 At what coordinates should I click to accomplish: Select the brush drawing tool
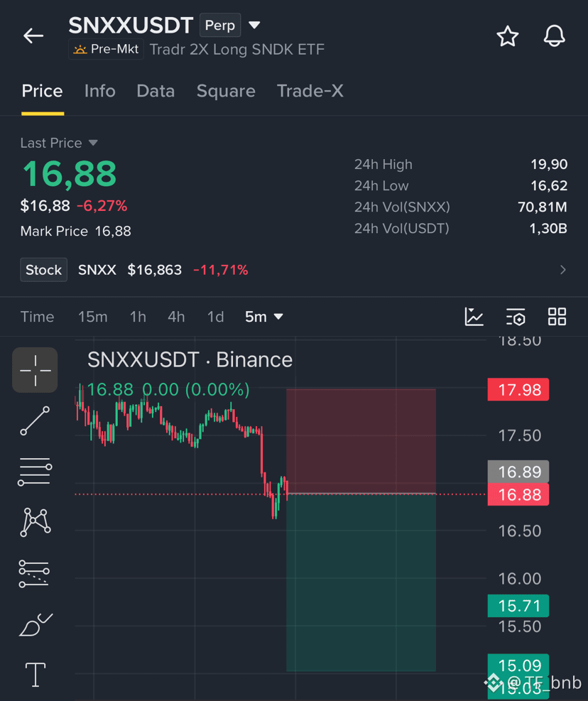point(36,624)
